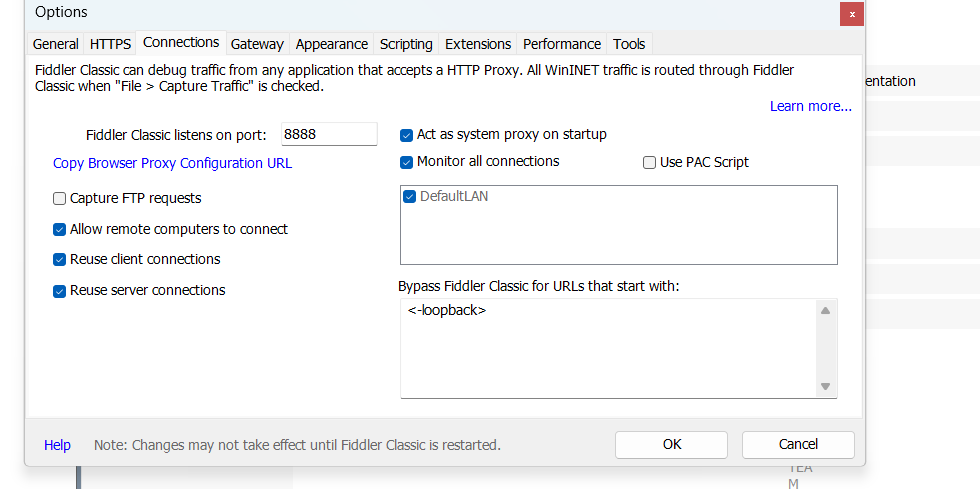980x489 pixels.
Task: Enable the Use PAC Script checkbox
Action: pyautogui.click(x=650, y=163)
